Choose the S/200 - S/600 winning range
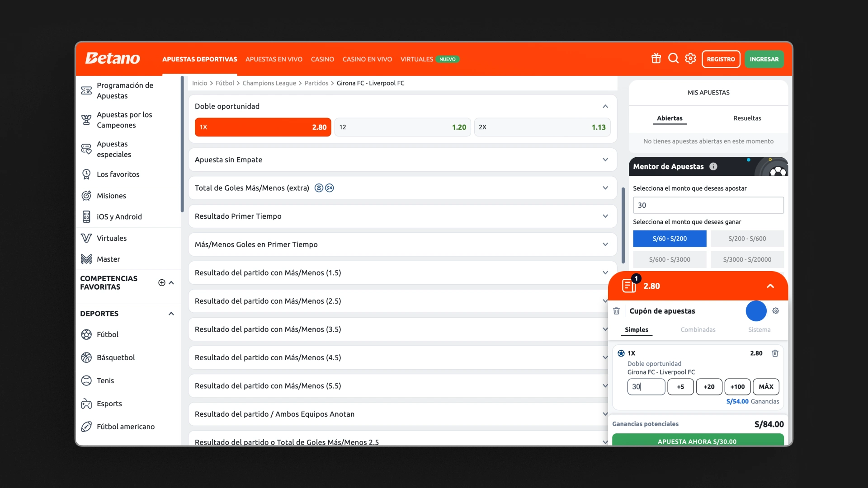This screenshot has width=868, height=488. point(747,239)
